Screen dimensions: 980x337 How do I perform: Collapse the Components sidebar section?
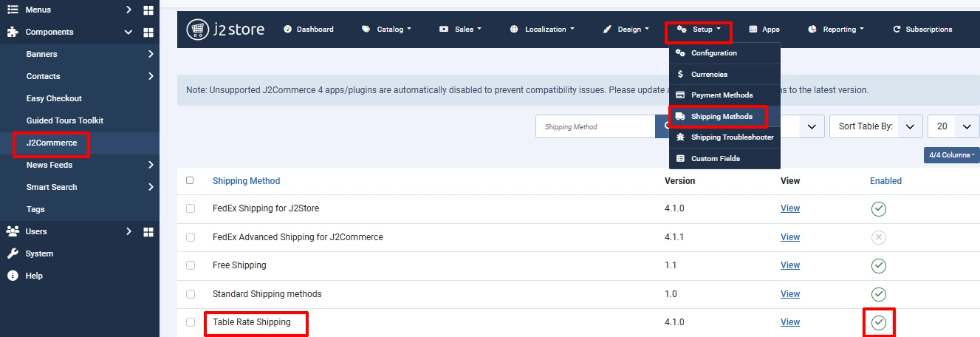click(x=129, y=33)
